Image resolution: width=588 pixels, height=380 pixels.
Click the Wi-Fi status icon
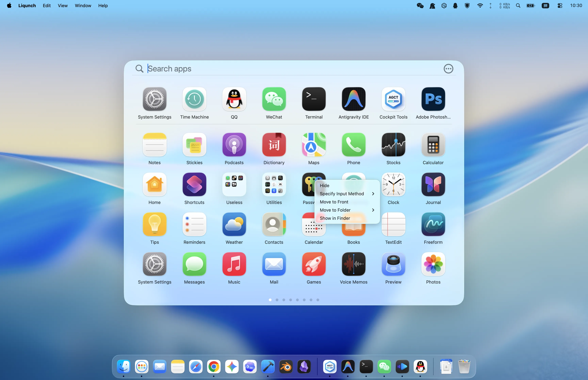pos(480,5)
